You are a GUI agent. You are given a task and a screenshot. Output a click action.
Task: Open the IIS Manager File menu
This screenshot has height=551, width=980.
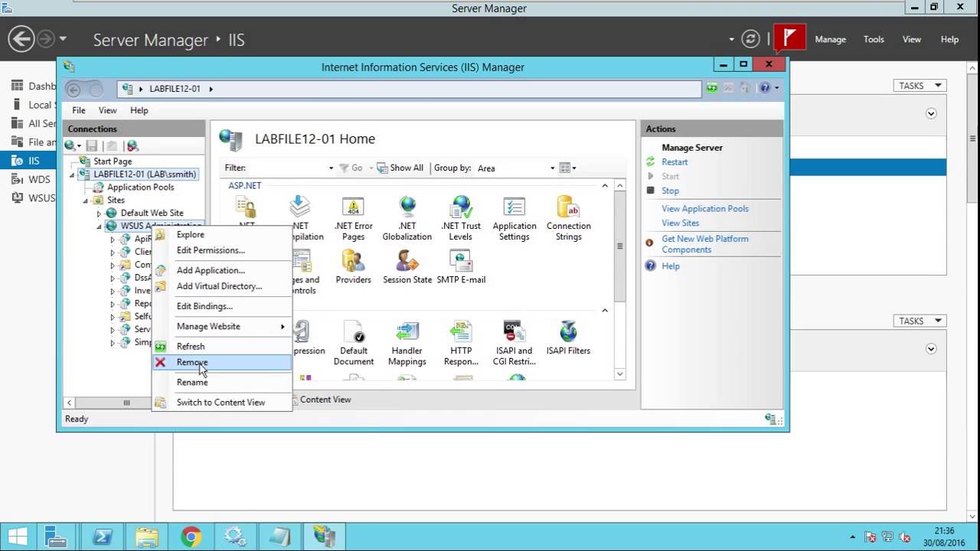click(x=79, y=110)
